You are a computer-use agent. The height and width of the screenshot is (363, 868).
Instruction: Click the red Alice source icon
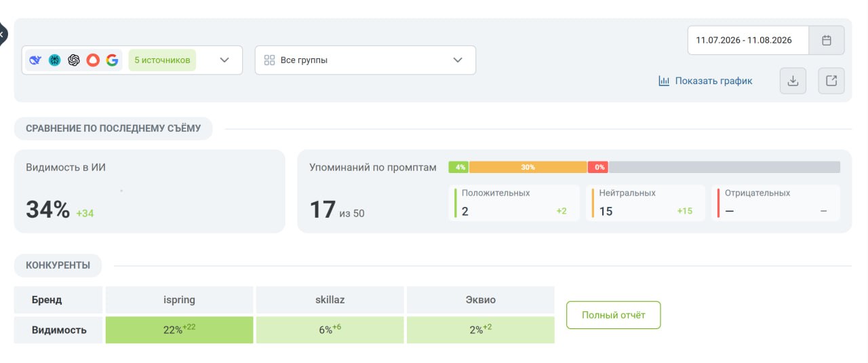coord(93,60)
